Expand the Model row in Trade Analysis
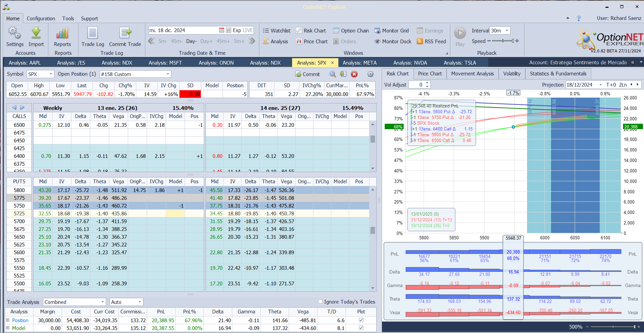Image resolution: width=644 pixels, height=333 pixels. (8, 328)
